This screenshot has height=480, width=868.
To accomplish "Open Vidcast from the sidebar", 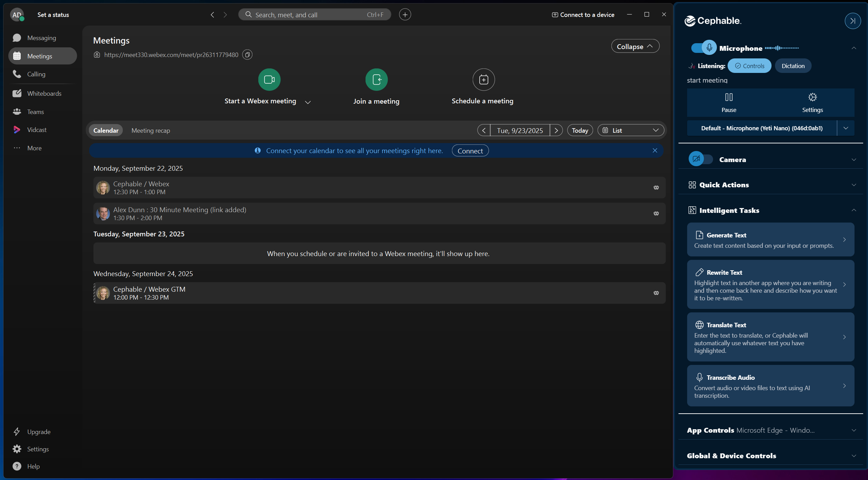I will [37, 130].
